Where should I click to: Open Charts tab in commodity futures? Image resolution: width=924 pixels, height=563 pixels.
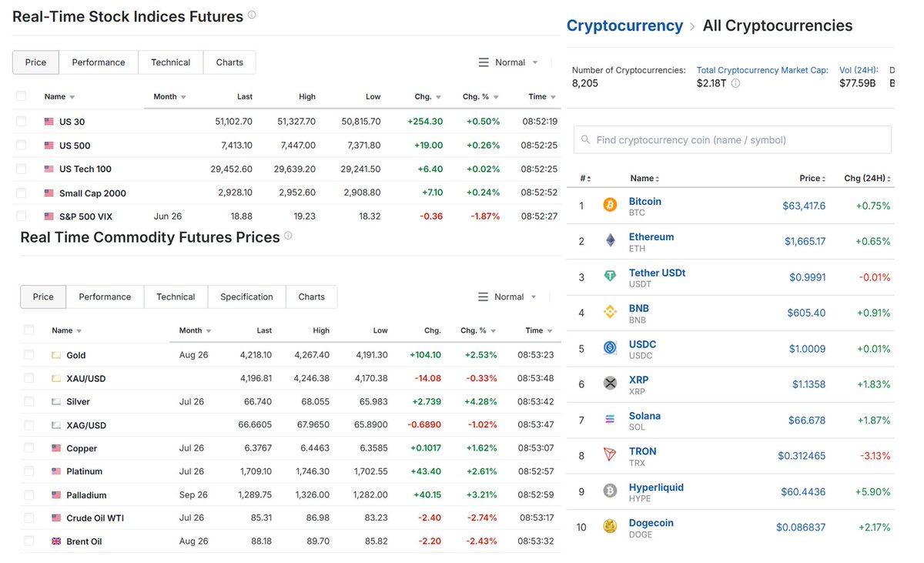[312, 297]
